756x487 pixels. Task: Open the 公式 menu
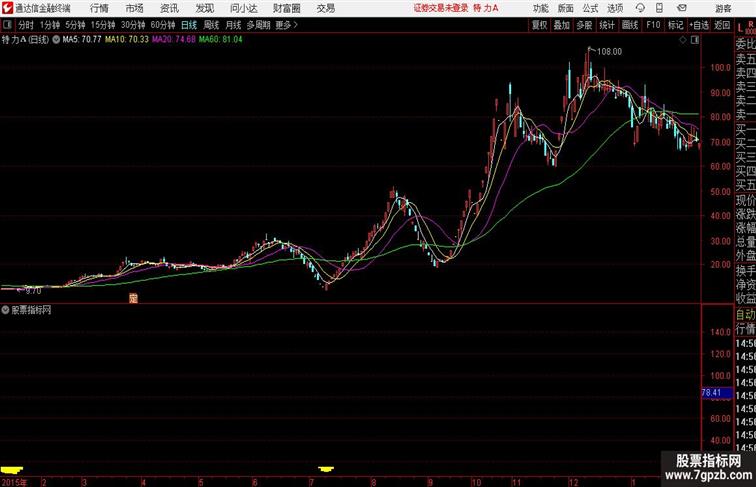pyautogui.click(x=590, y=8)
